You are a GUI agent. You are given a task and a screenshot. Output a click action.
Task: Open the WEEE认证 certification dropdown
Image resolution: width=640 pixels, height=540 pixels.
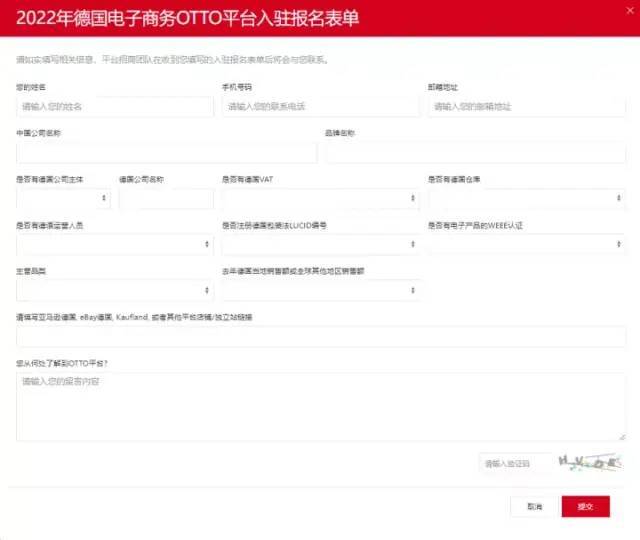point(527,244)
